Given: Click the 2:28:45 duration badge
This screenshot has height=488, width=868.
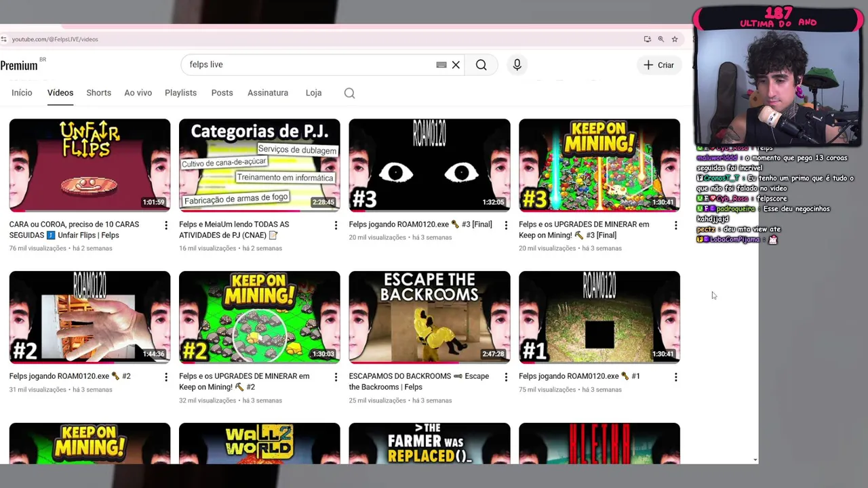Looking at the screenshot, I should [x=323, y=202].
